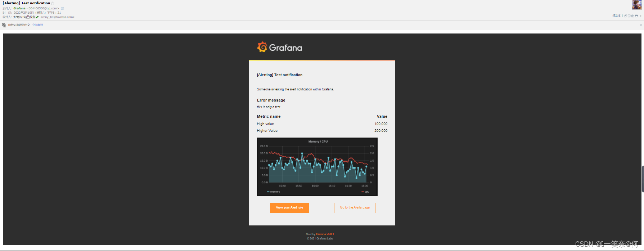Click the Go to the Alerts page button

tap(355, 208)
